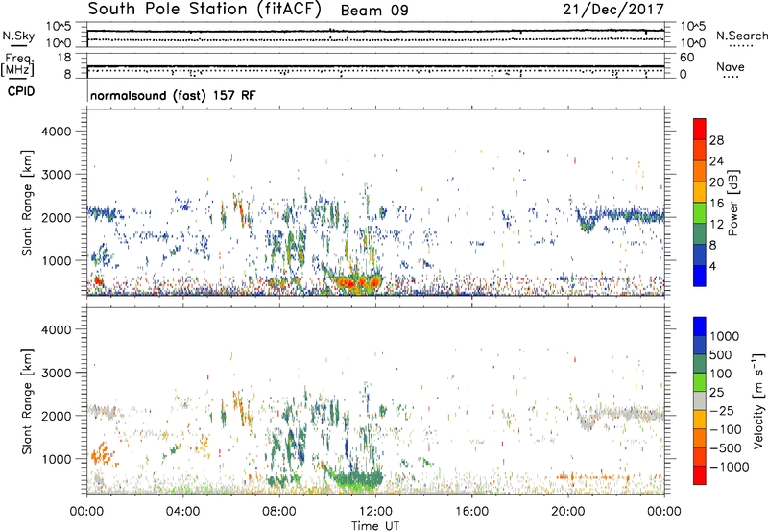Select the "Freq. [MHz]" label
This screenshot has height=532, width=768.
point(17,65)
